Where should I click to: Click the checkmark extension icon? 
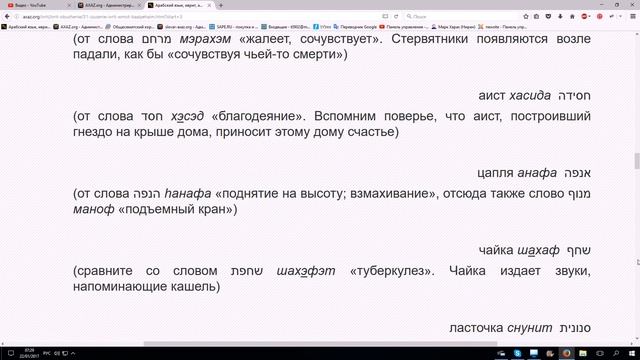(611, 16)
